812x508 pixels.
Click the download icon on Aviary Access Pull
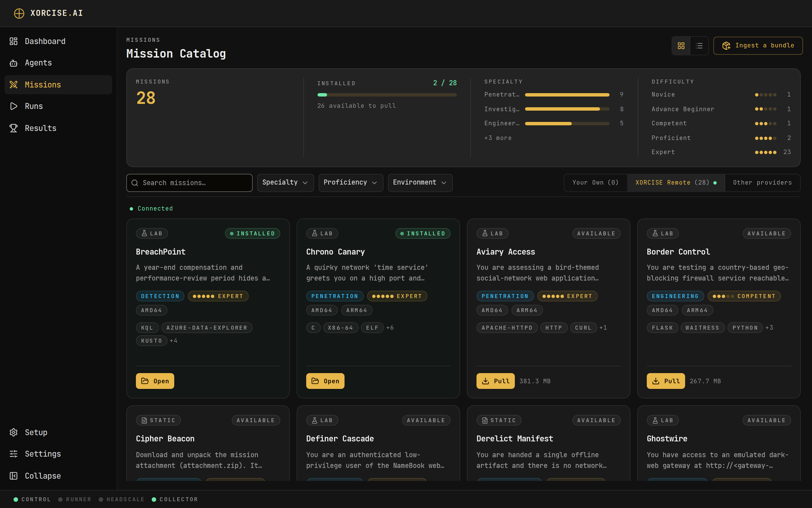tap(485, 381)
